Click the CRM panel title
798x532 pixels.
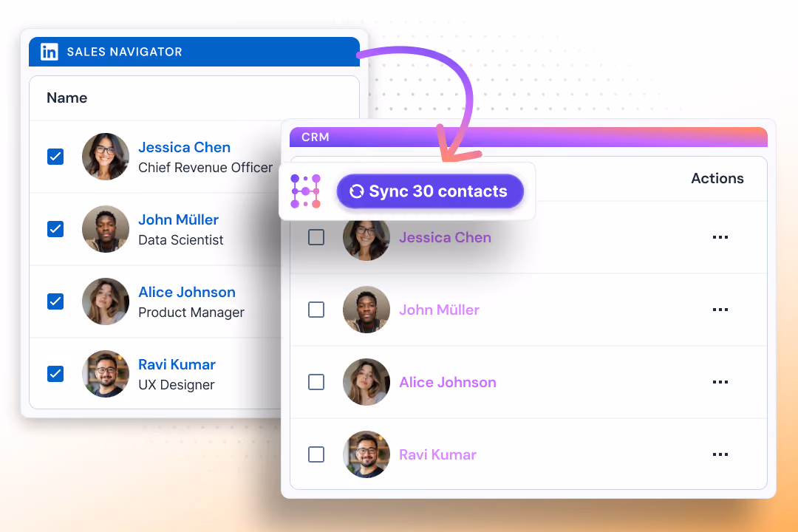(316, 137)
